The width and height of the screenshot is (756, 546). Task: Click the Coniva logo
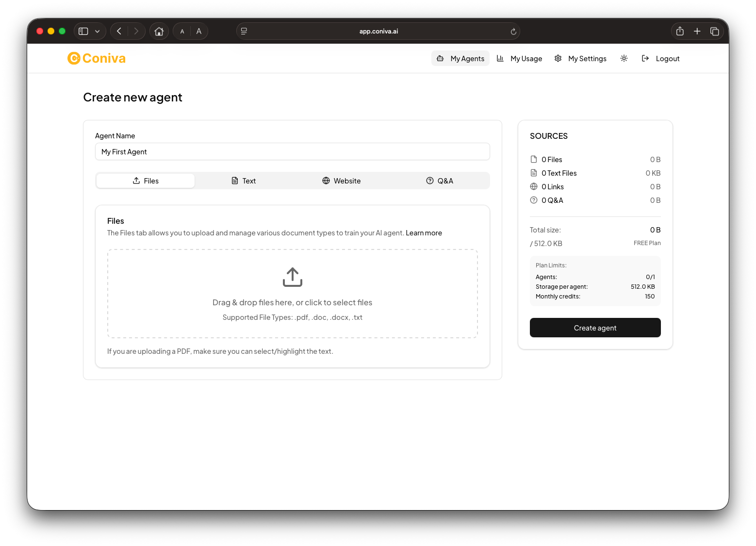coord(96,58)
